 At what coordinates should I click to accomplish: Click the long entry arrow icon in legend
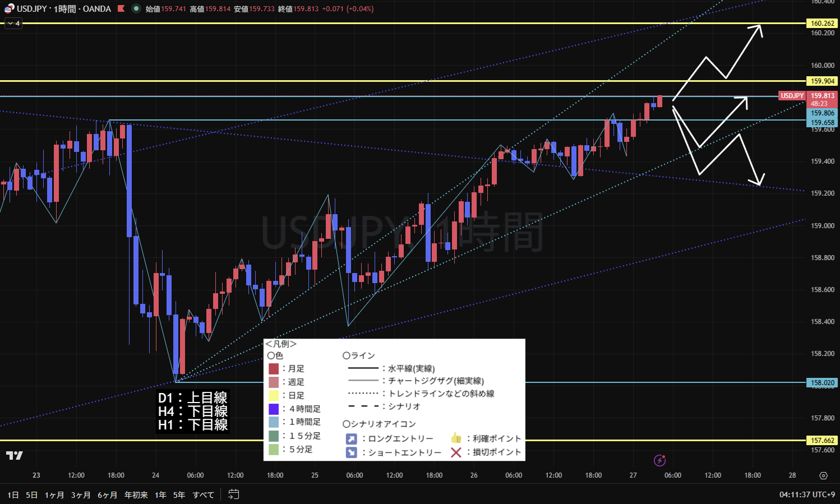(352, 438)
